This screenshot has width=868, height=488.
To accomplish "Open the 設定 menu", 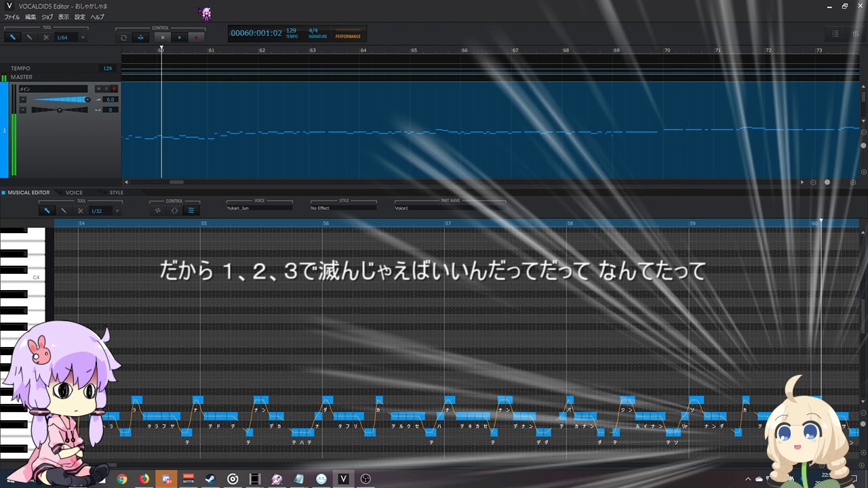I will (80, 17).
